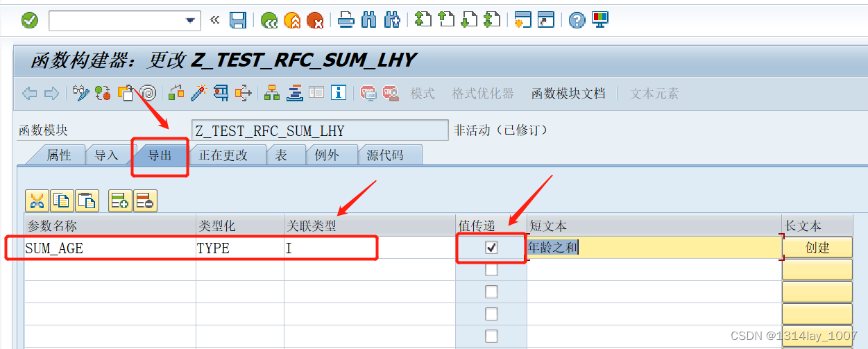Click the green Enter checkmark icon
Screen dimensions: 868x349
[30, 20]
